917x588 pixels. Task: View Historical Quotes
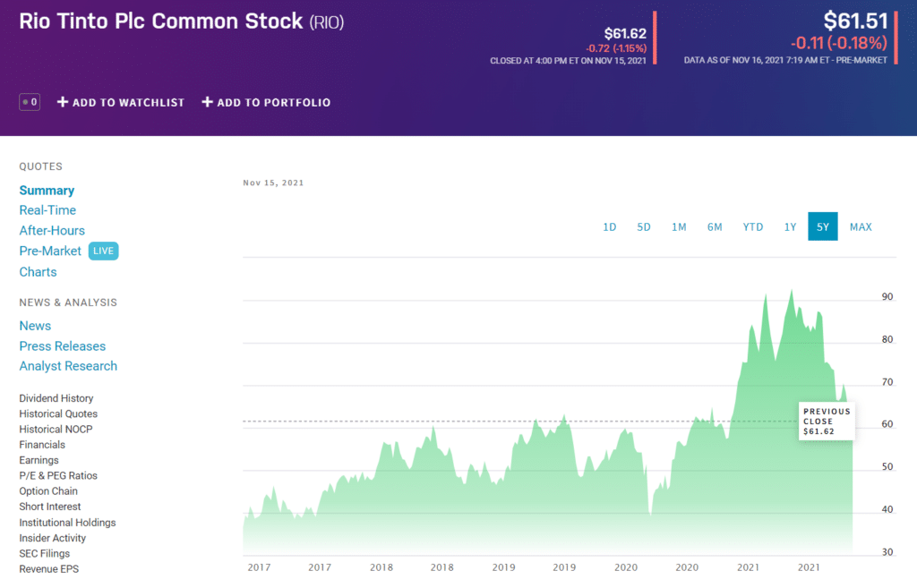click(58, 413)
